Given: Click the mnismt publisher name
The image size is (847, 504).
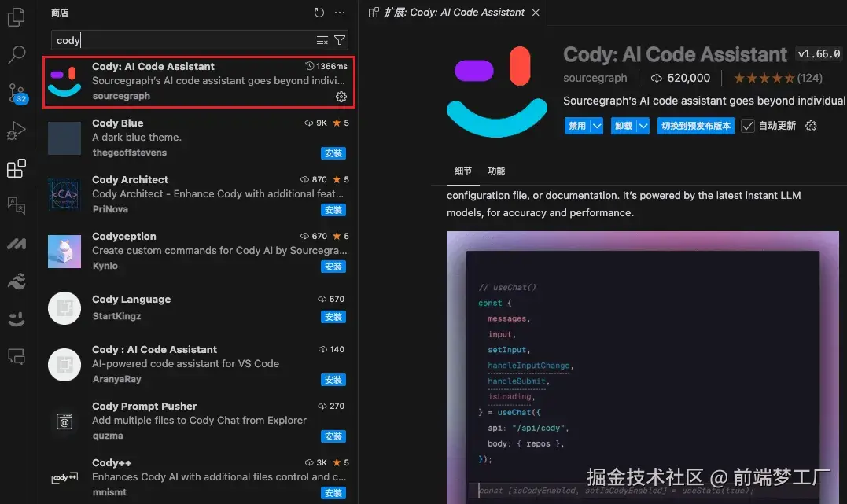Looking at the screenshot, I should click(x=109, y=492).
